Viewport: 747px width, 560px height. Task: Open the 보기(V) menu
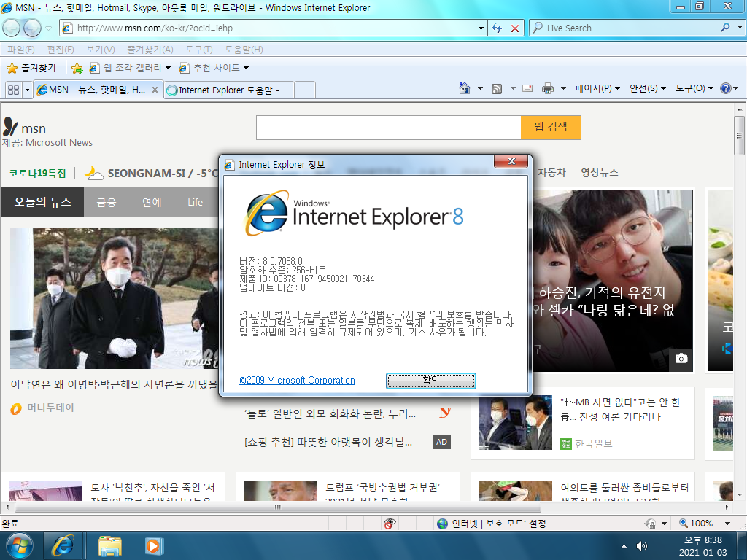(101, 50)
